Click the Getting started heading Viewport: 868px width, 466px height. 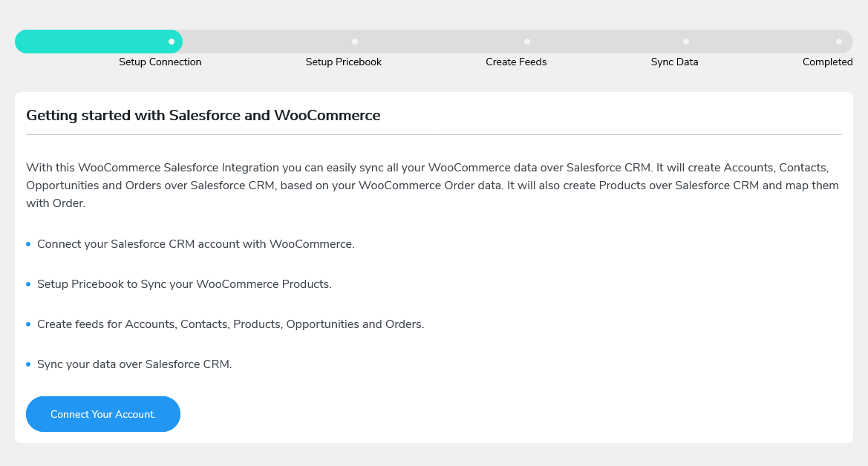[203, 115]
